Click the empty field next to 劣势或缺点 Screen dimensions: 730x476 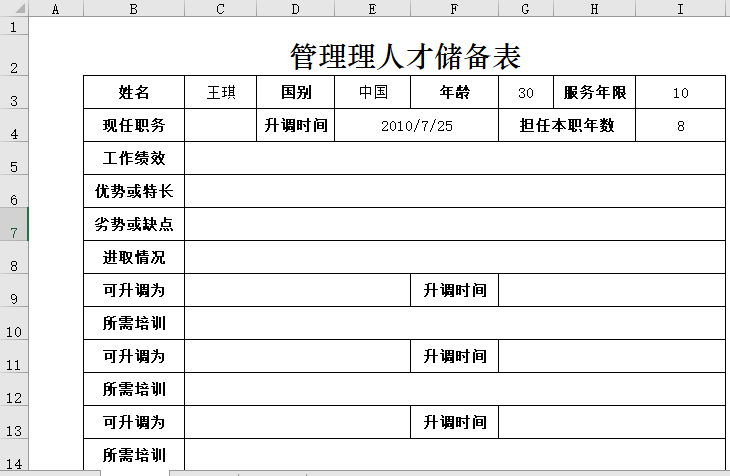click(x=454, y=224)
